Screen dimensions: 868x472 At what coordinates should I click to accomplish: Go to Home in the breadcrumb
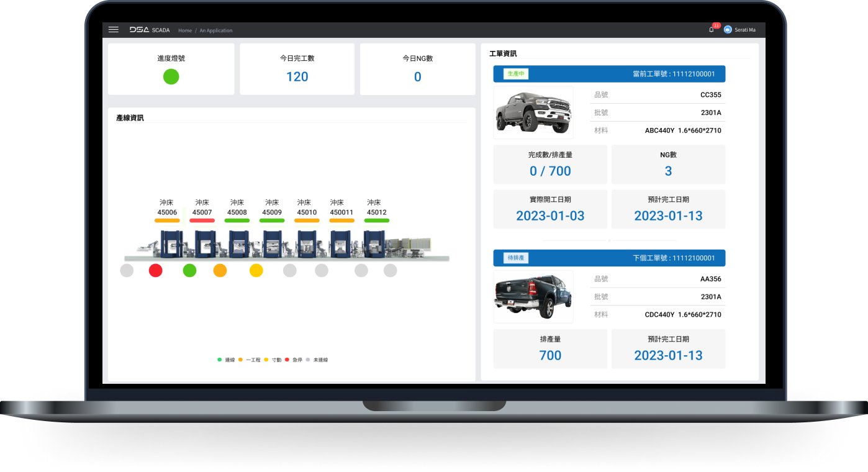click(x=185, y=30)
